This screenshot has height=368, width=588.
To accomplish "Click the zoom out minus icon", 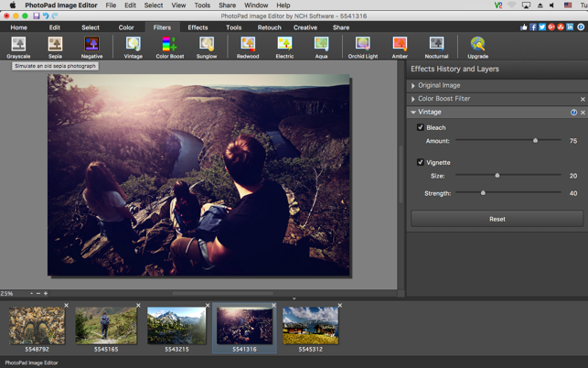I will coord(38,293).
